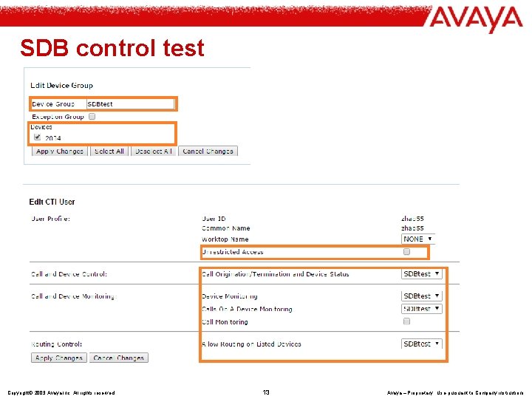Click the Call and Device Control label
The image size is (532, 399).
(69, 274)
